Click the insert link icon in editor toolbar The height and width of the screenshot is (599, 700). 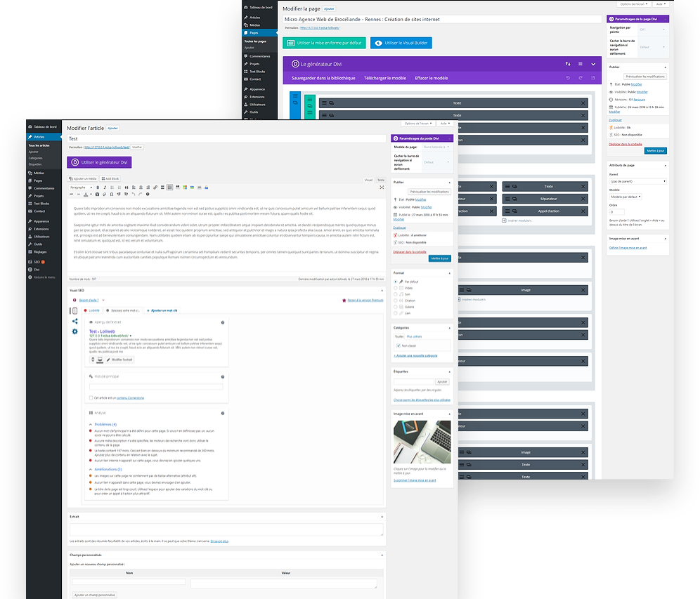click(x=155, y=187)
